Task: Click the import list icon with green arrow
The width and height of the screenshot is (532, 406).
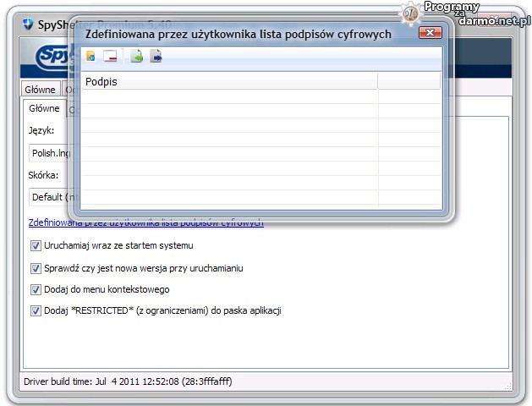Action: (x=136, y=57)
